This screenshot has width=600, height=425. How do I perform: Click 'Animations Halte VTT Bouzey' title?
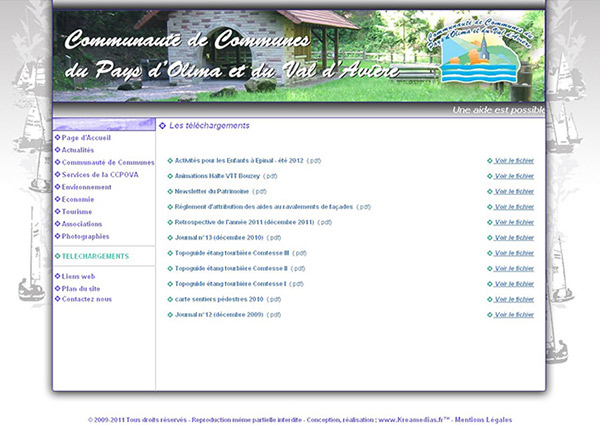coord(217,176)
